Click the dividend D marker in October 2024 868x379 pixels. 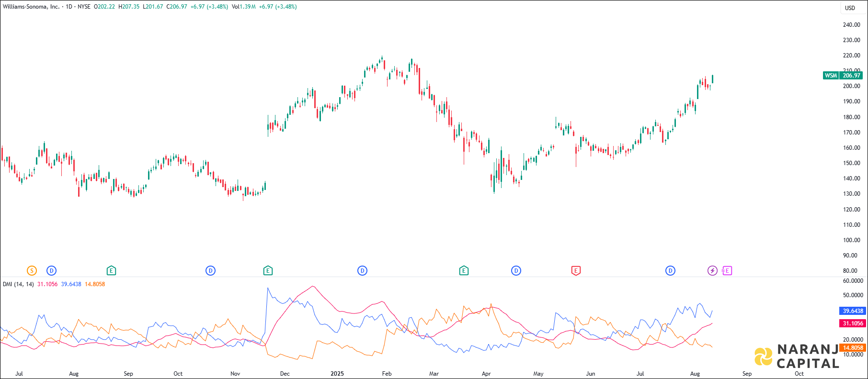tap(210, 271)
